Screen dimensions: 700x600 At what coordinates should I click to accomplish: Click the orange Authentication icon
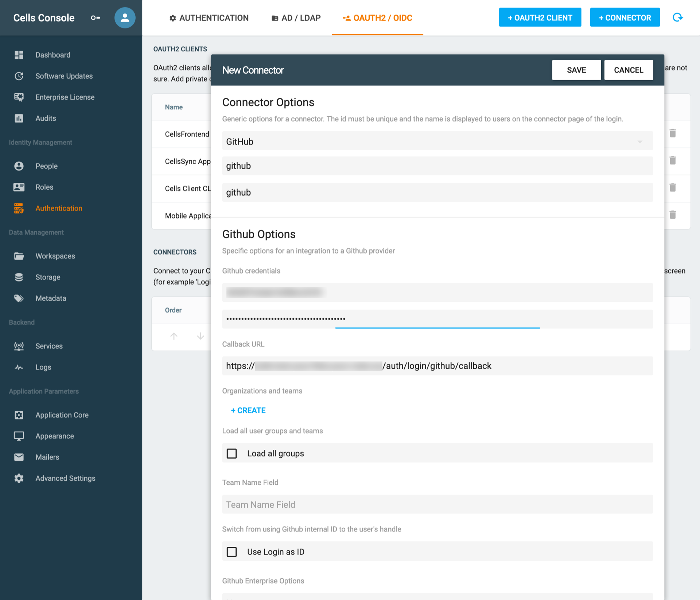(19, 208)
